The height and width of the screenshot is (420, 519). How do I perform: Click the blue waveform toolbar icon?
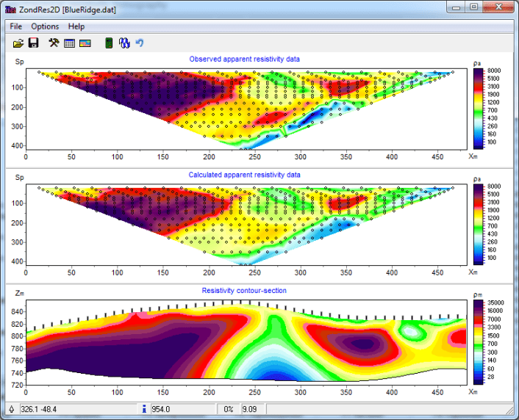coord(124,43)
